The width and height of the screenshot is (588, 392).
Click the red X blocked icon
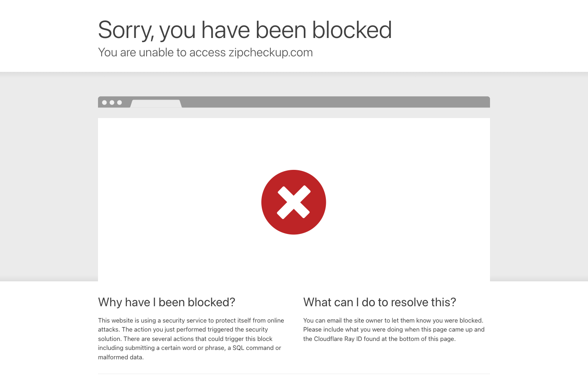294,202
